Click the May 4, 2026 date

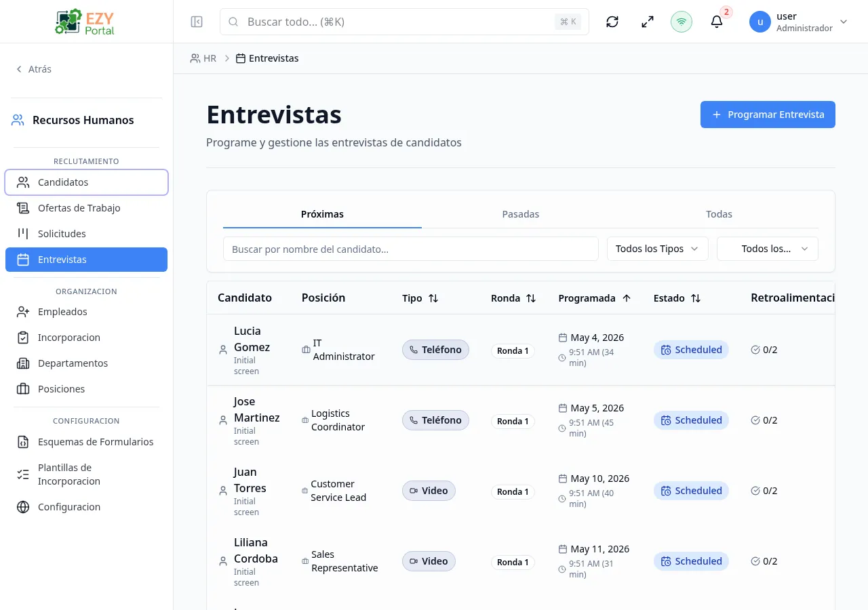tap(597, 338)
